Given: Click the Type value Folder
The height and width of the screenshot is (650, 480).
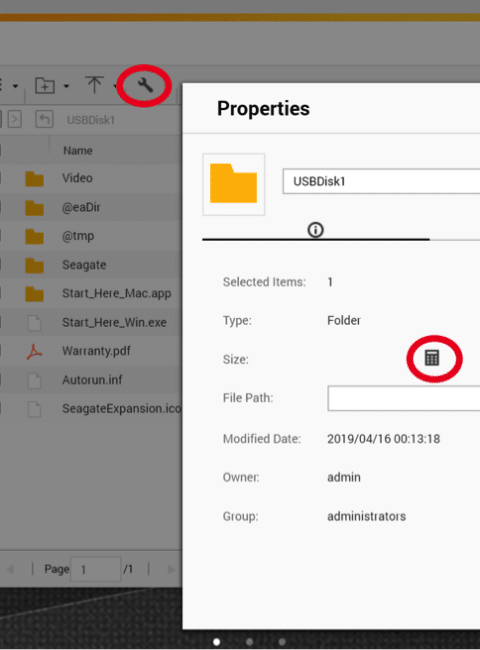Looking at the screenshot, I should tap(344, 320).
